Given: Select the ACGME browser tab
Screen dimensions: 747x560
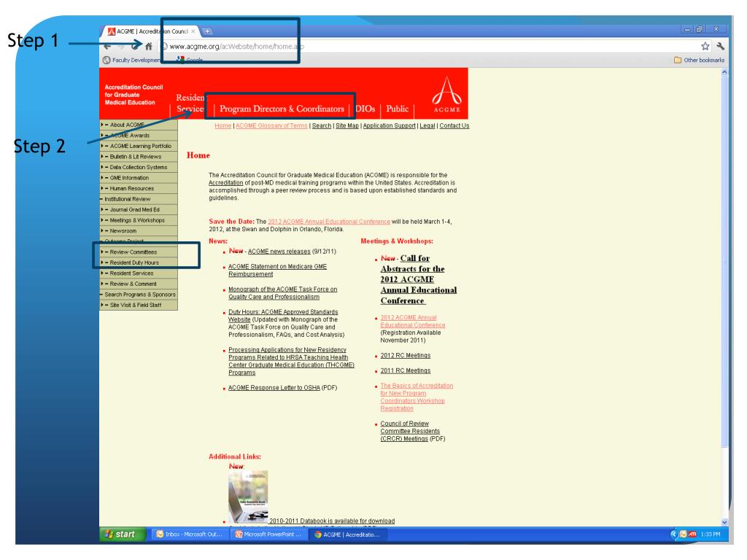Looking at the screenshot, I should pos(150,31).
